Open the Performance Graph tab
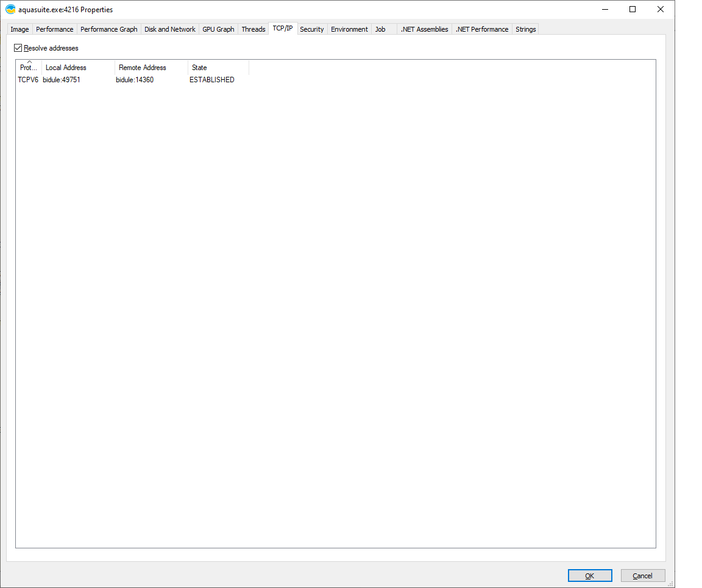This screenshot has width=702, height=588. (109, 29)
